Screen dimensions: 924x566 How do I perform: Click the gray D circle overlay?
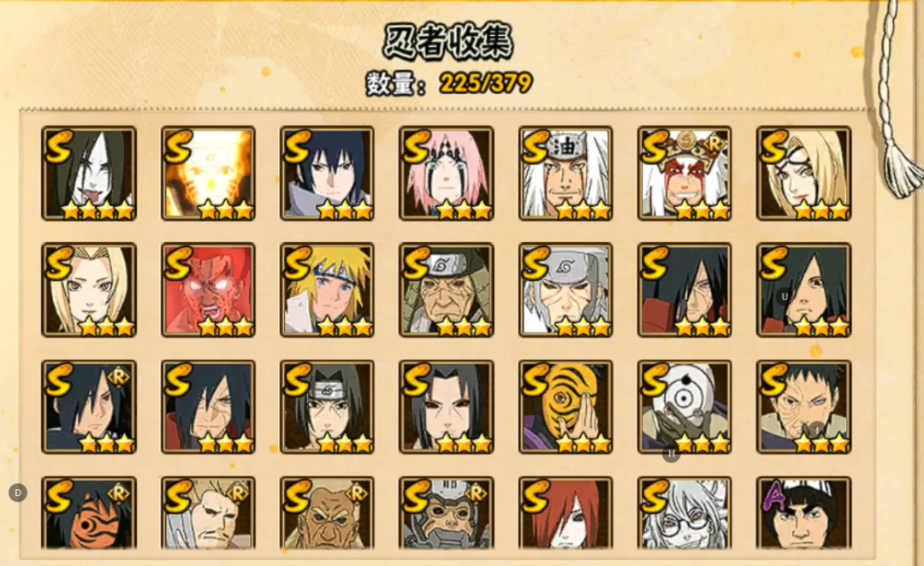pos(18,492)
